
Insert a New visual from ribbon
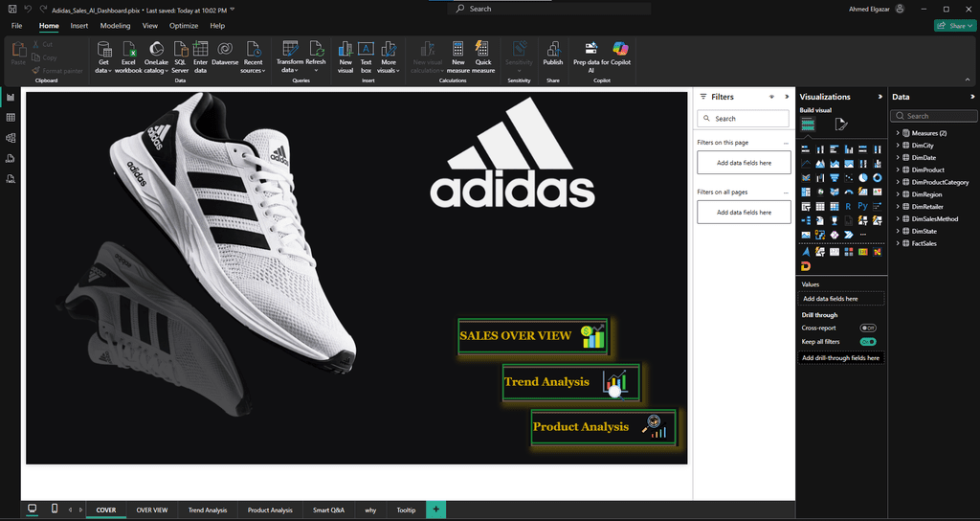coord(345,57)
